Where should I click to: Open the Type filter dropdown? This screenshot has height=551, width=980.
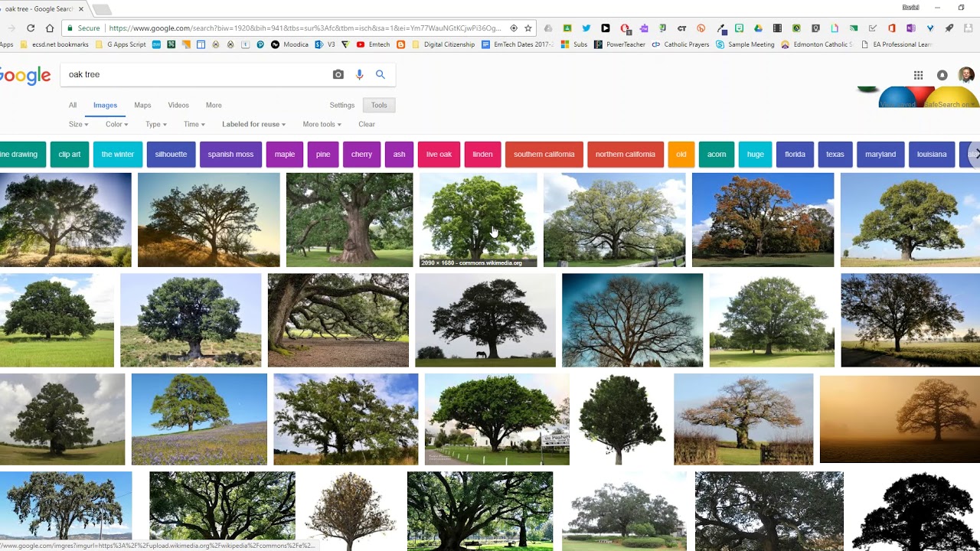(x=155, y=124)
